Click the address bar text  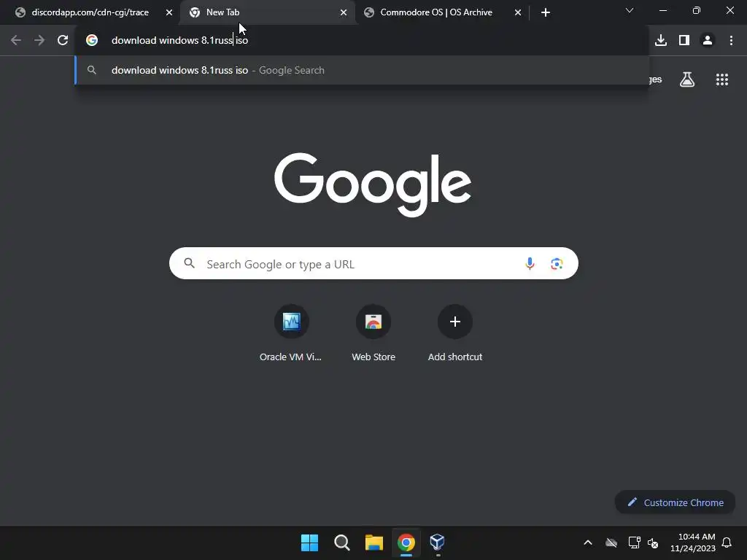tap(179, 41)
